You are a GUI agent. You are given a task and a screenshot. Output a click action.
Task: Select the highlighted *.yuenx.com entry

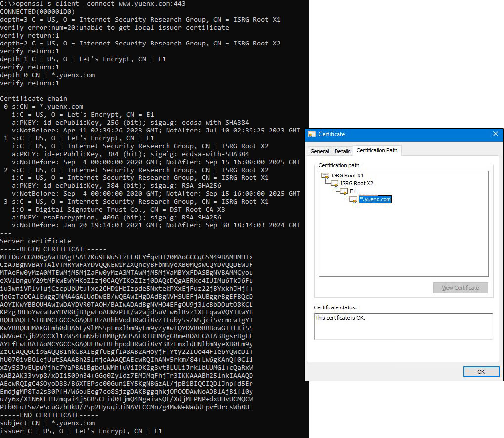point(375,199)
